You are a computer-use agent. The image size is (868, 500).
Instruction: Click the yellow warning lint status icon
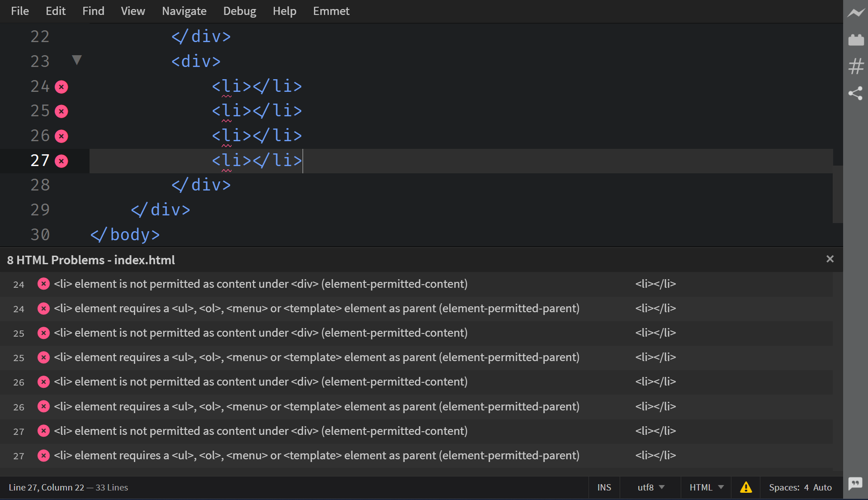pyautogui.click(x=746, y=487)
